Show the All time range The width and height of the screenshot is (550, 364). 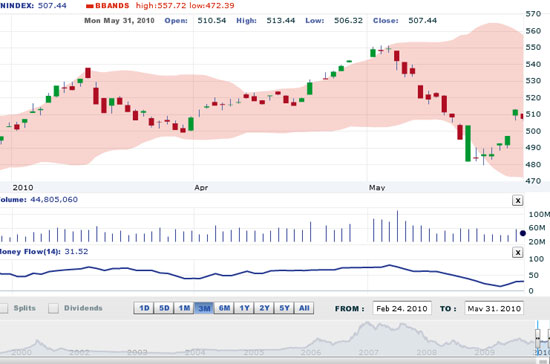coord(304,308)
